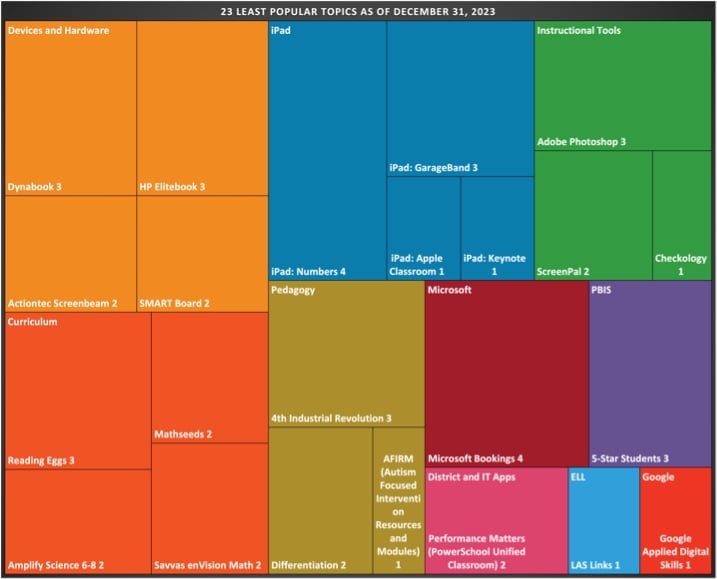Select the 'Amplify Science 6-8 2' label
717x579 pixels.
pyautogui.click(x=56, y=565)
